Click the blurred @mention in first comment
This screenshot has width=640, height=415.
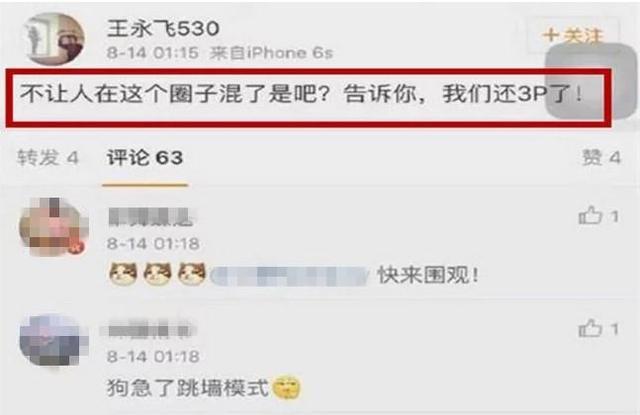[290, 275]
